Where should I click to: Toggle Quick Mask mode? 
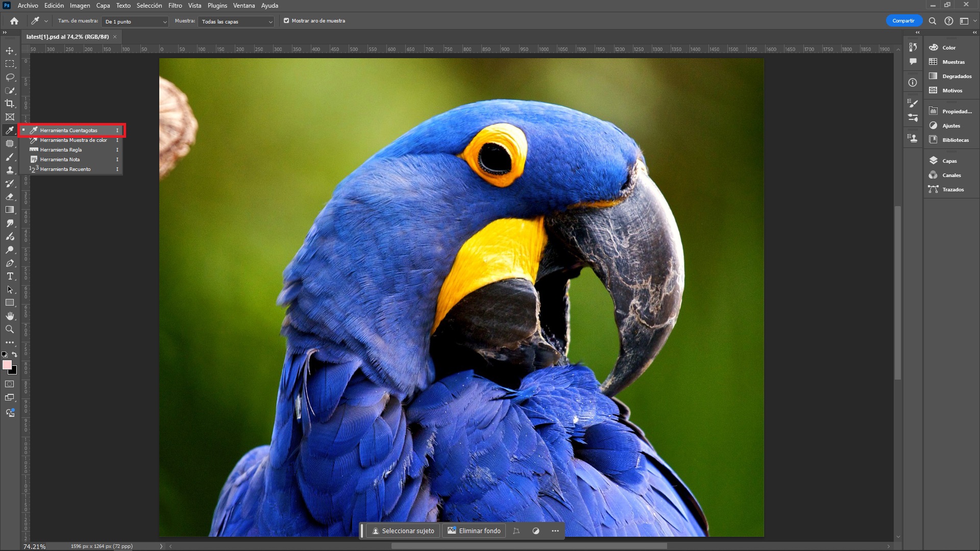pyautogui.click(x=10, y=384)
